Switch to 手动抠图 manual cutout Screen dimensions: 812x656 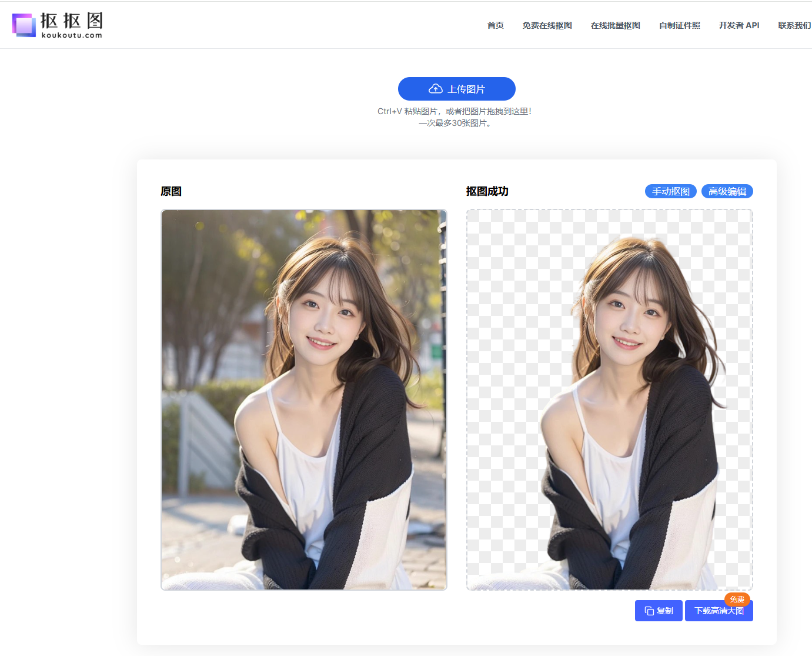coord(670,191)
